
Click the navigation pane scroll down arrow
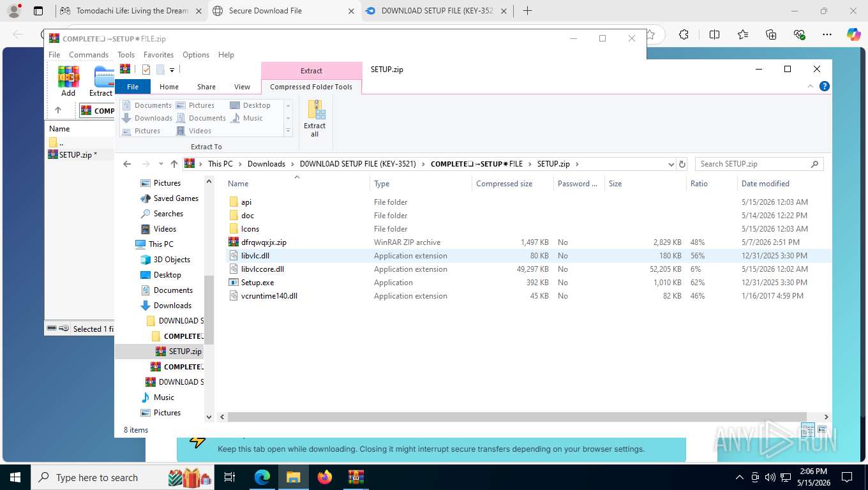click(x=209, y=417)
